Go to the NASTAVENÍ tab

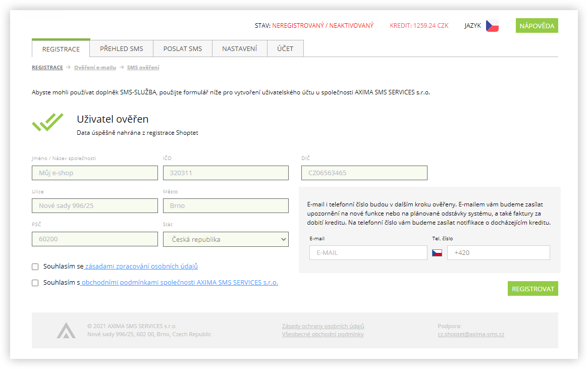pyautogui.click(x=240, y=49)
